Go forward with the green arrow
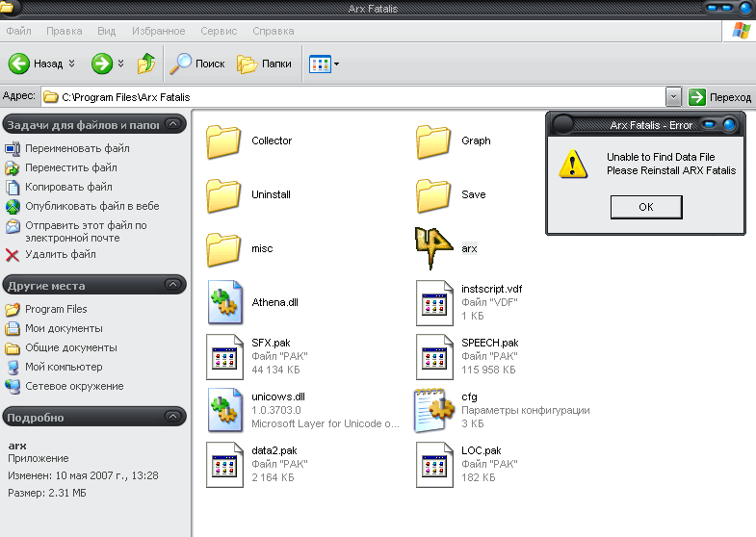This screenshot has height=537, width=756. (102, 64)
